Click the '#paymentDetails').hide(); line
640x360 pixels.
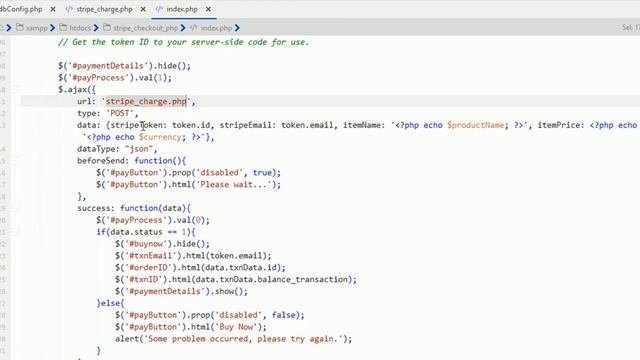pyautogui.click(x=124, y=66)
